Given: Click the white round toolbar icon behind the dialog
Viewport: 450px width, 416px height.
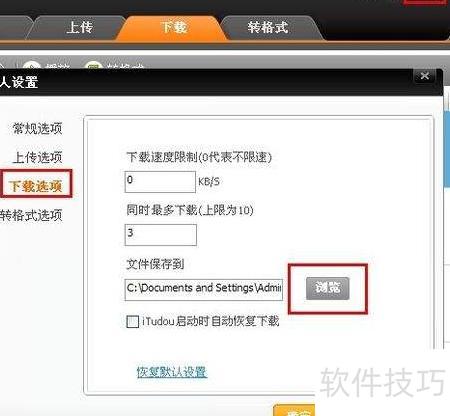Looking at the screenshot, I should pyautogui.click(x=32, y=65).
